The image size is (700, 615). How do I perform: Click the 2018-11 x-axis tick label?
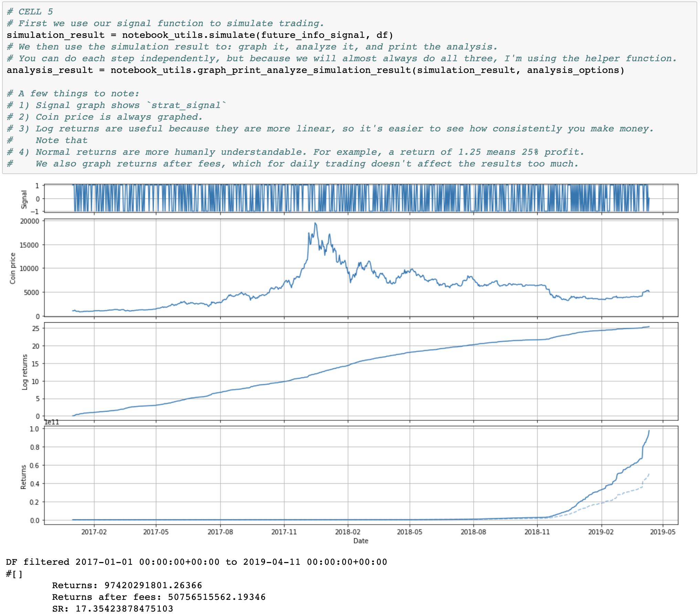(x=537, y=532)
